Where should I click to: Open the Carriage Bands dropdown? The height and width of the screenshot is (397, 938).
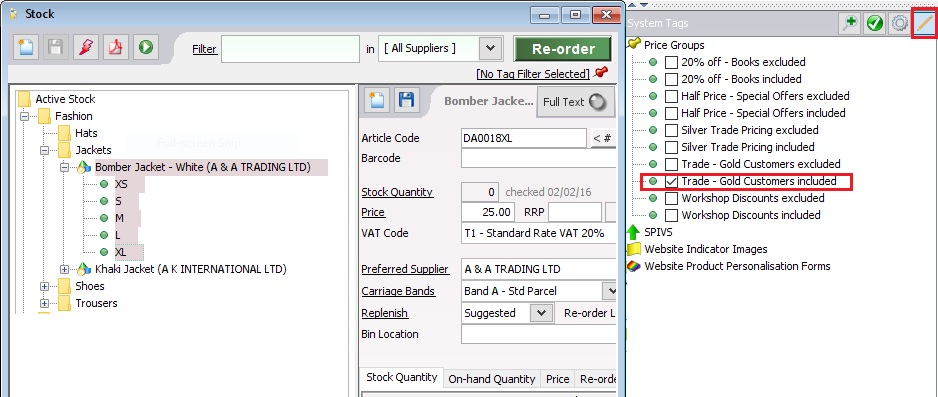[x=610, y=291]
